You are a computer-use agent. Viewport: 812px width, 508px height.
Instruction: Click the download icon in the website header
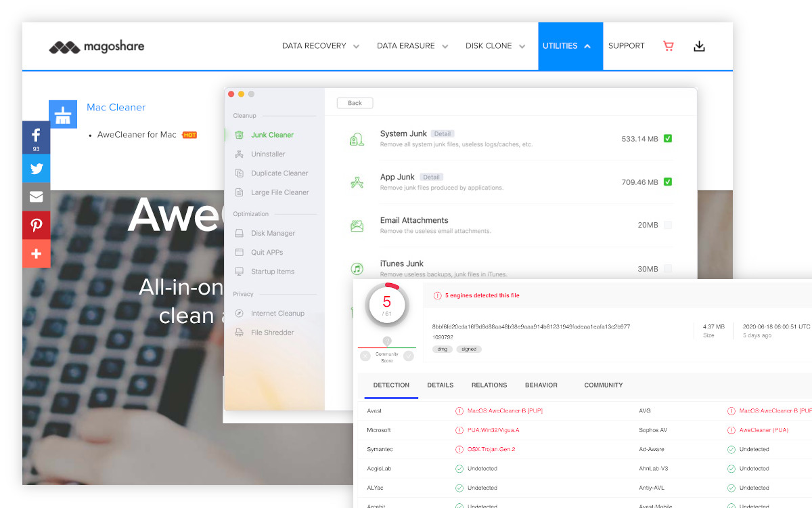700,46
